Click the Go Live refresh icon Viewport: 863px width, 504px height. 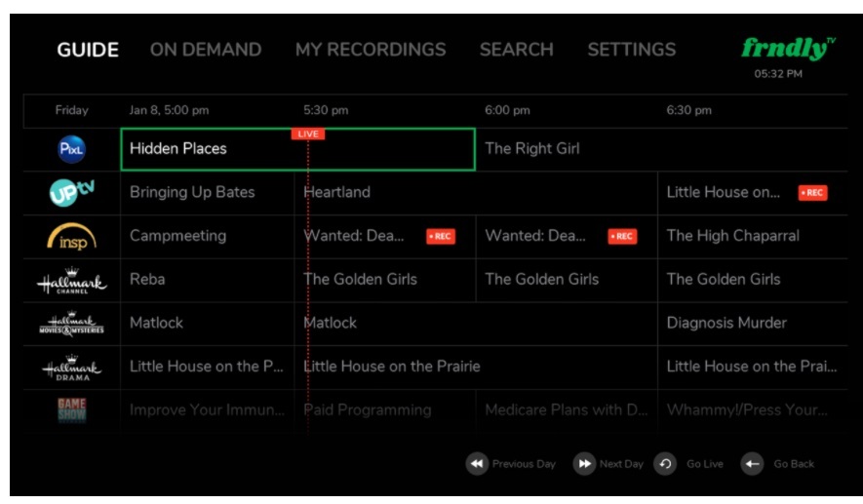[x=665, y=464]
